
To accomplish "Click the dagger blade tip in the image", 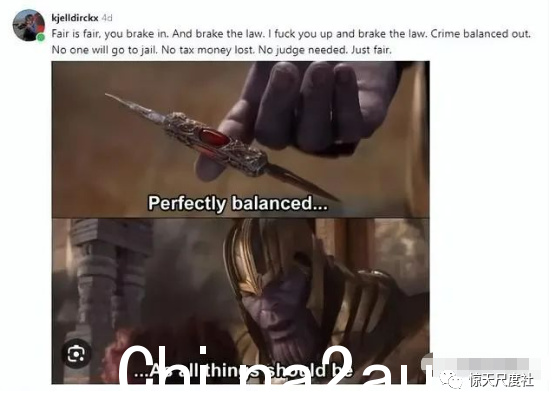I will click(x=116, y=97).
